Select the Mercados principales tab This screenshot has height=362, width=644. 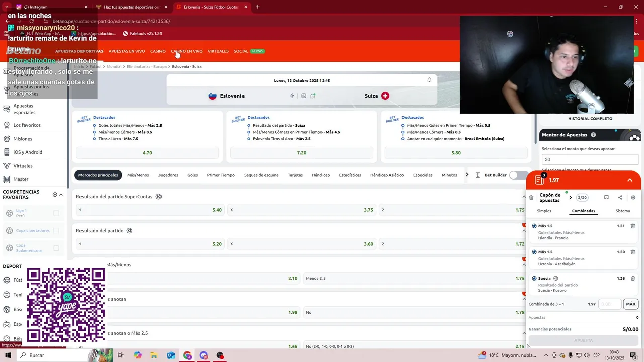pyautogui.click(x=98, y=175)
